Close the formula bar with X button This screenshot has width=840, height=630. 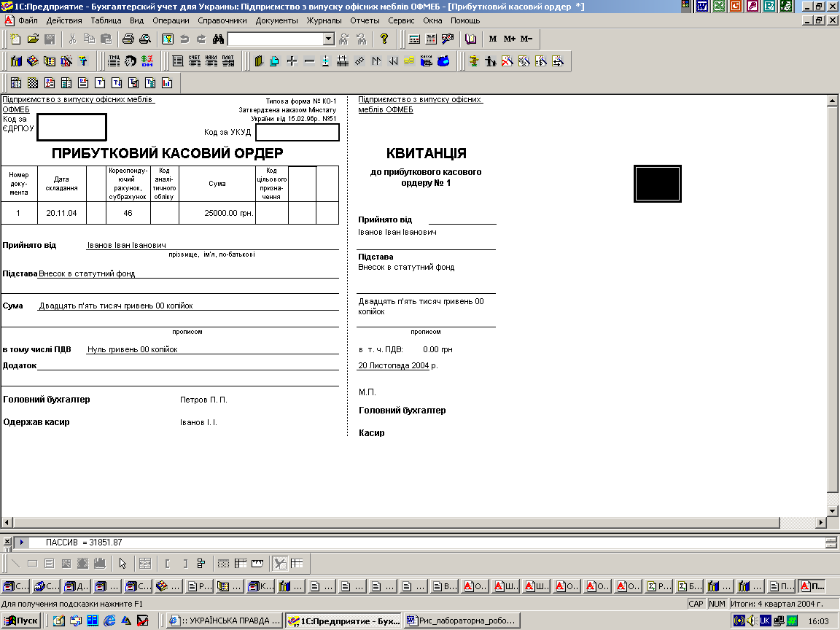(7, 542)
